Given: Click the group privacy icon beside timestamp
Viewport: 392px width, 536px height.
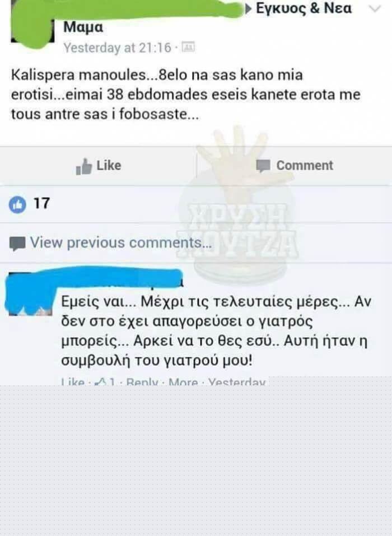Looking at the screenshot, I should click(188, 46).
